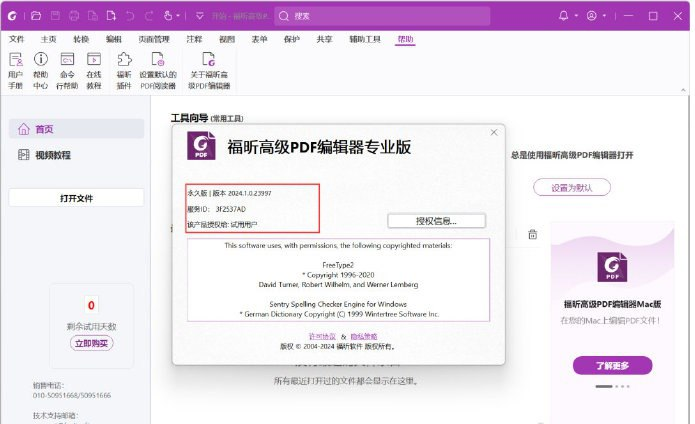The height and width of the screenshot is (424, 695).
Task: Click the undo arrow in title bar
Action: pyautogui.click(x=130, y=16)
